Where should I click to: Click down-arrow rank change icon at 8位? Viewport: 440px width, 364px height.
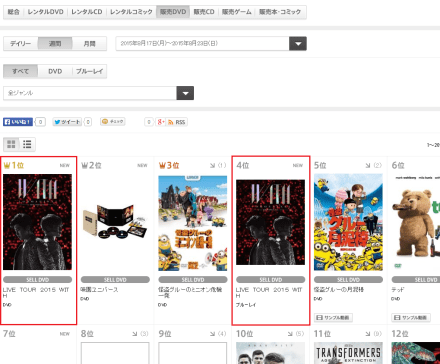pos(135,334)
